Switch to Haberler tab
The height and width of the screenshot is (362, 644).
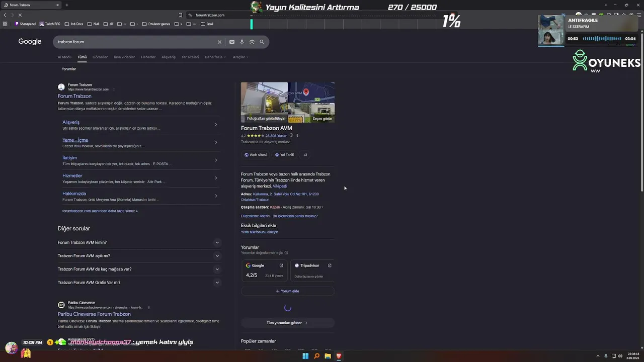click(x=148, y=57)
